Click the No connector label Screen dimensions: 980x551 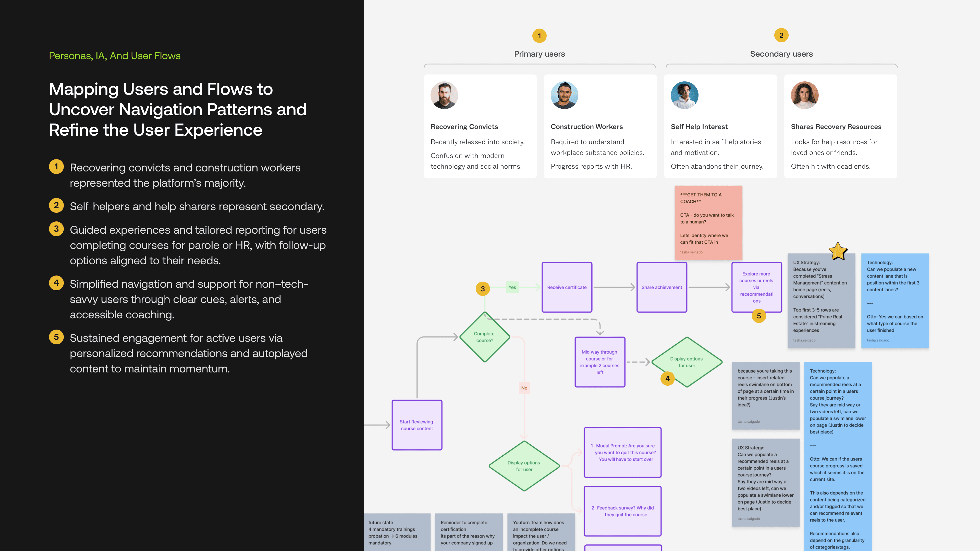tap(524, 388)
